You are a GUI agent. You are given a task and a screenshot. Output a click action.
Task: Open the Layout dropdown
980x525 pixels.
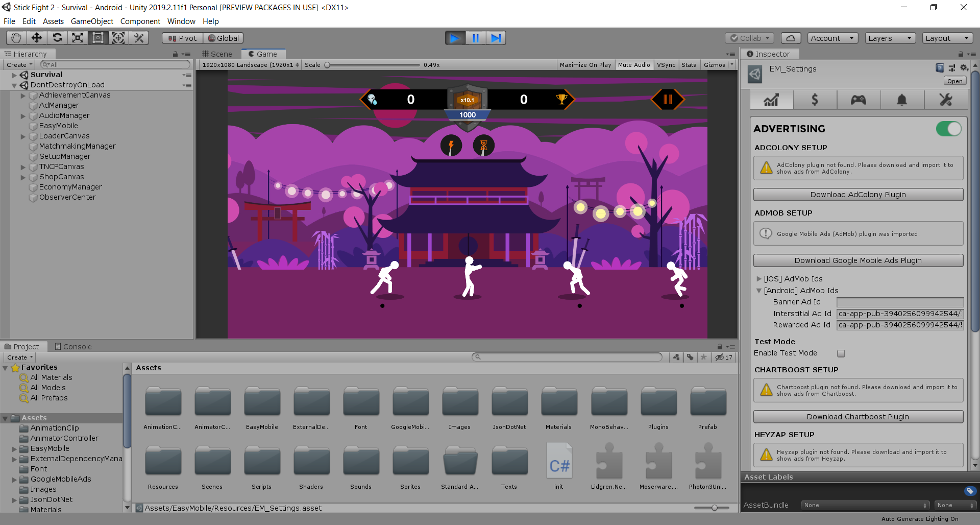coord(948,38)
